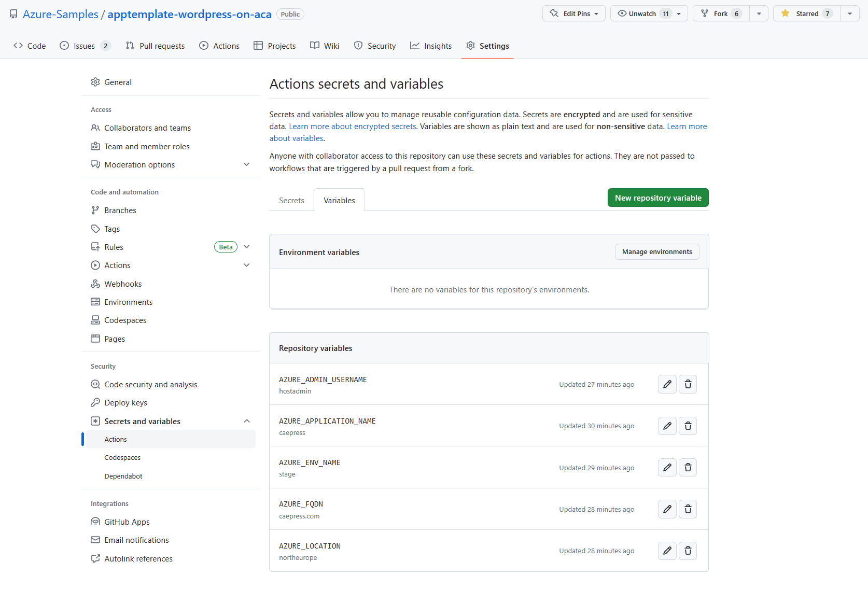Select Actions under Secrets and variables
This screenshot has width=868, height=590.
coord(171,439)
